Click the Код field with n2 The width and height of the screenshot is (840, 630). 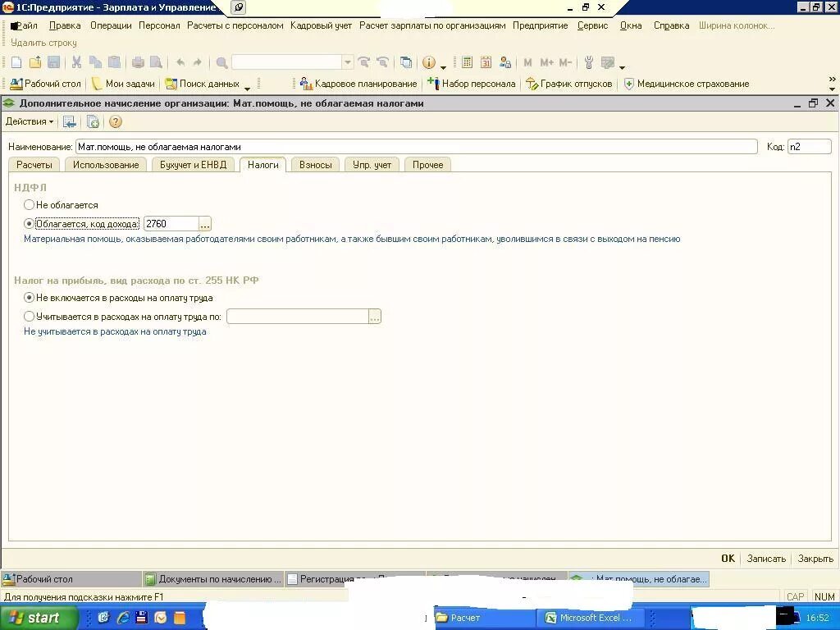point(809,147)
